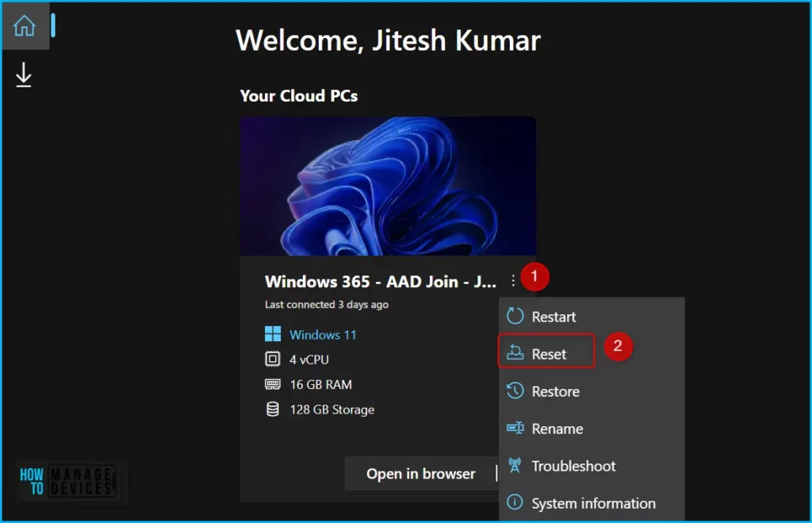Open the Home icon in sidebar
812x523 pixels.
[x=25, y=25]
